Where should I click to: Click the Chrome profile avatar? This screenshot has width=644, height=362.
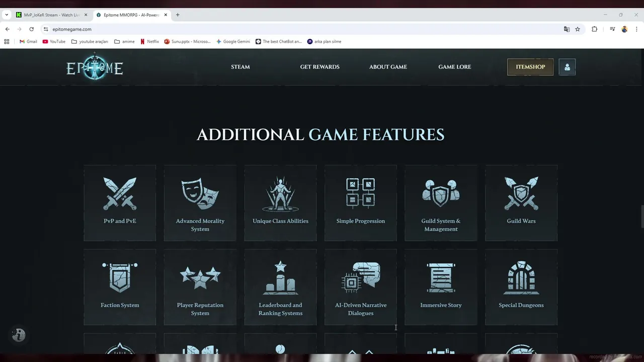click(x=624, y=29)
